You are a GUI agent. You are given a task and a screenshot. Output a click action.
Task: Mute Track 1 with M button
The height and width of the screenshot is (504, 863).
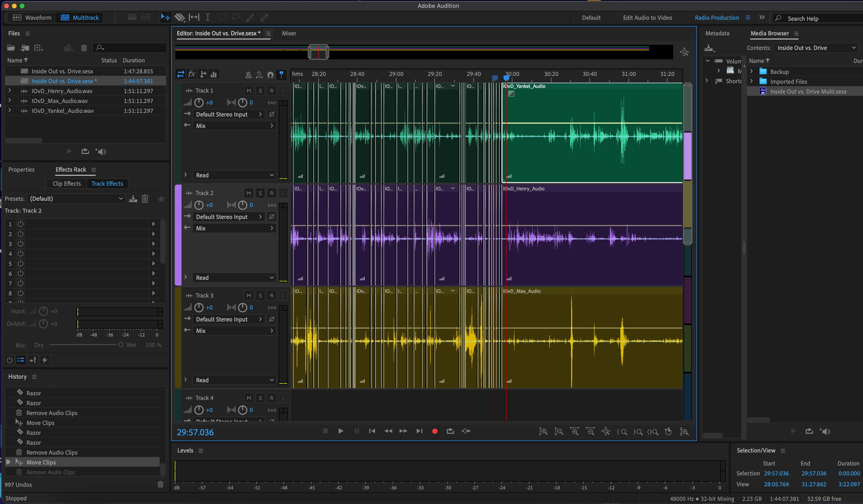click(x=249, y=91)
